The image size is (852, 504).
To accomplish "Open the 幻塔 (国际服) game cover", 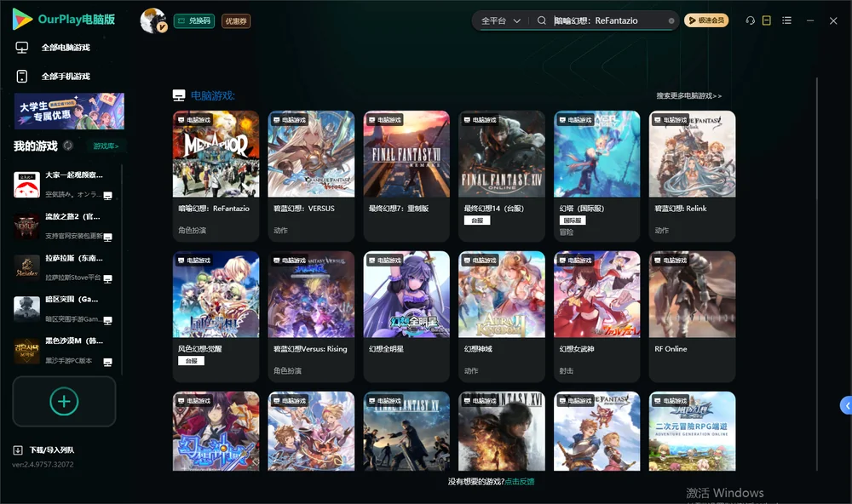I will pyautogui.click(x=597, y=154).
